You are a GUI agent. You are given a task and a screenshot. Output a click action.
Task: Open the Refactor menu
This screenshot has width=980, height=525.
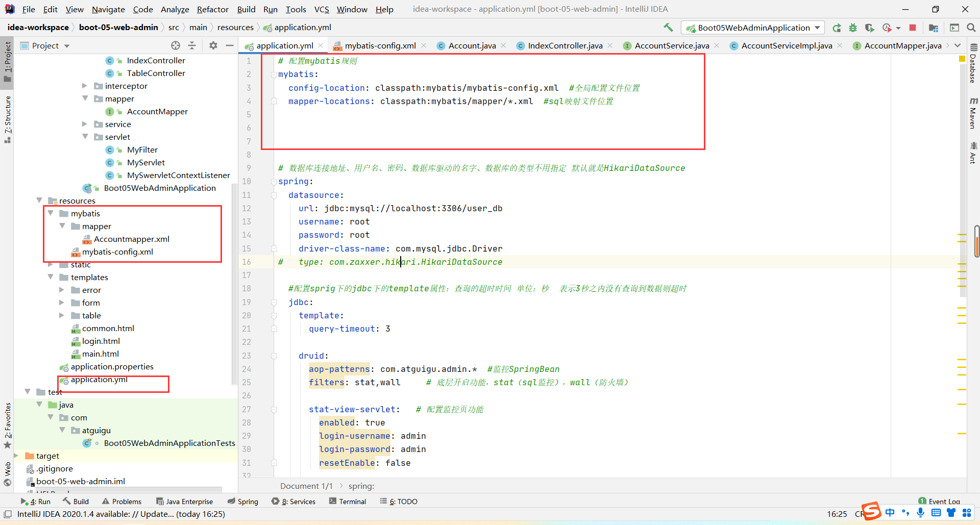point(212,9)
